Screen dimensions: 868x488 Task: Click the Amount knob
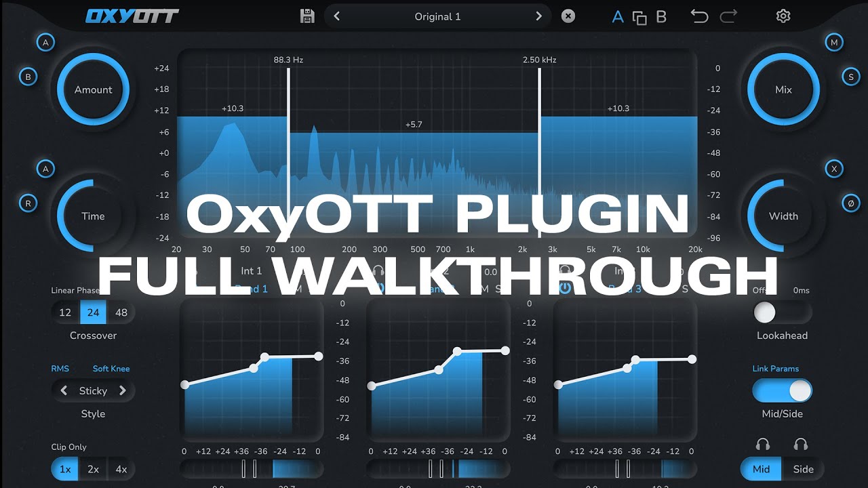click(x=93, y=89)
